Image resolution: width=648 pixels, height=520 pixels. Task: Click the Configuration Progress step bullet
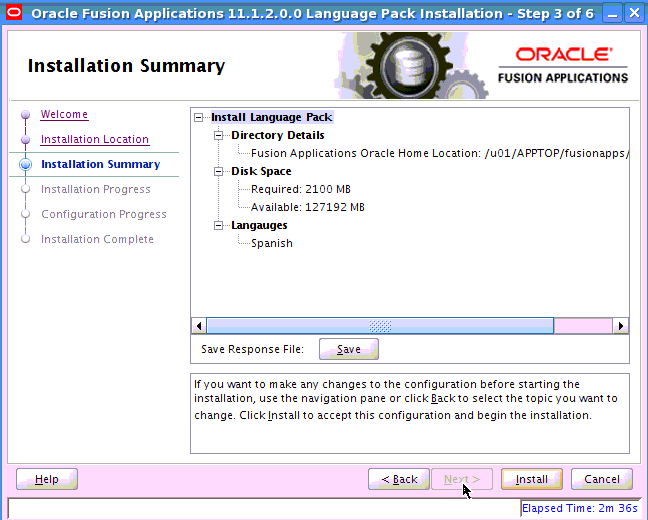click(x=26, y=214)
